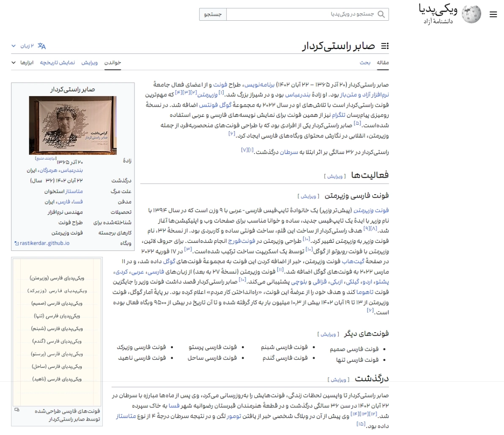Open the متاستاز link in the infobox
This screenshot has width=504, height=435.
(x=74, y=191)
